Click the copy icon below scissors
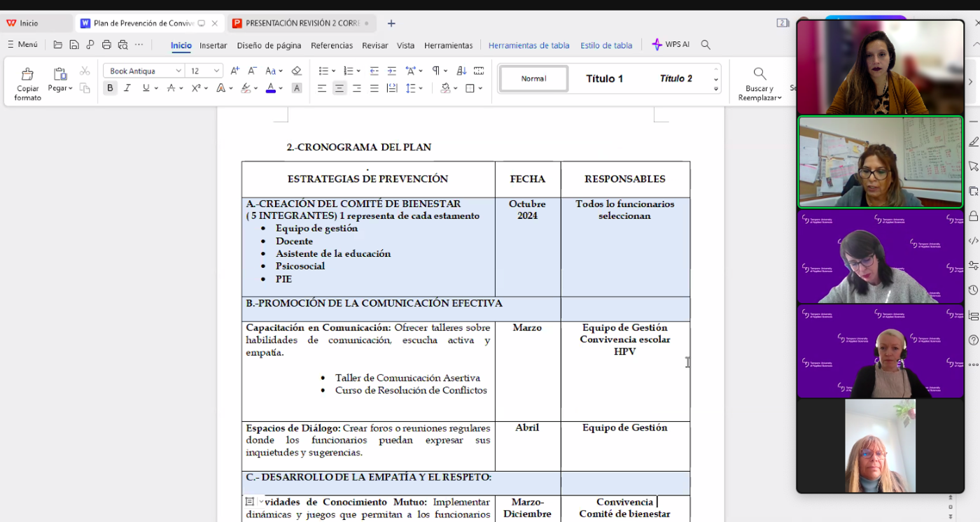 click(x=85, y=88)
